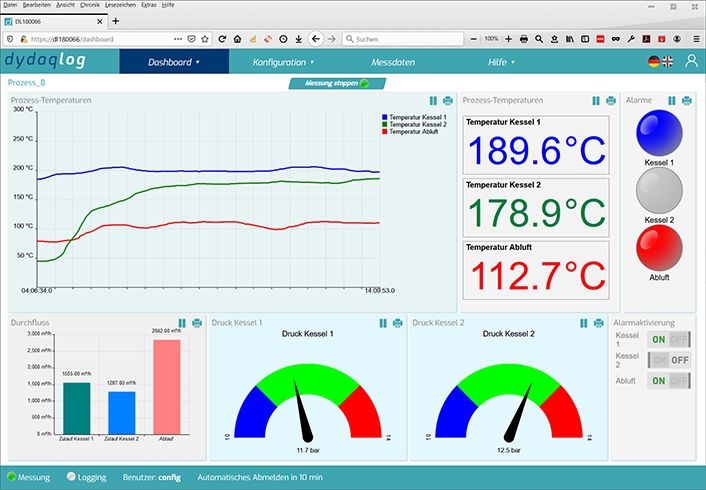Pause the Druck Kessel 2 gauge
This screenshot has width=706, height=490.
click(584, 323)
